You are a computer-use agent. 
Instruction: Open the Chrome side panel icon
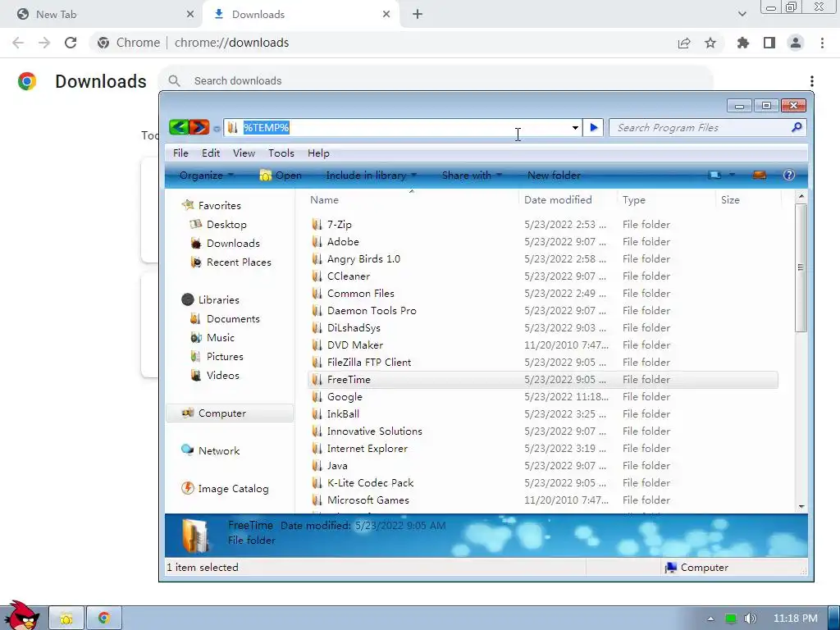point(769,43)
